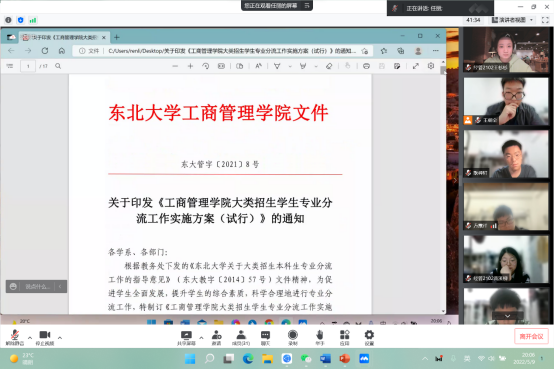Open the invite participants icon
This screenshot has height=370, width=554.
click(217, 337)
